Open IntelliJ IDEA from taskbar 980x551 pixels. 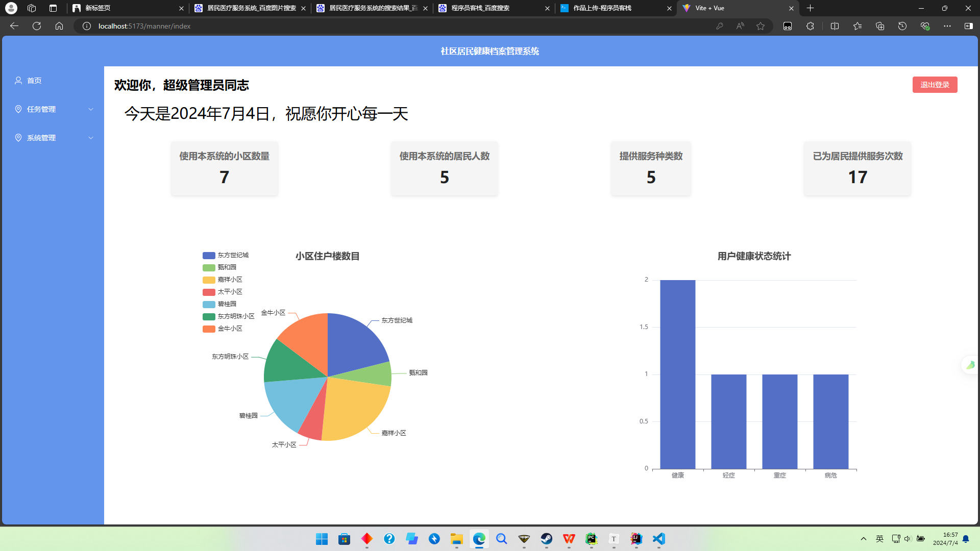pos(636,539)
